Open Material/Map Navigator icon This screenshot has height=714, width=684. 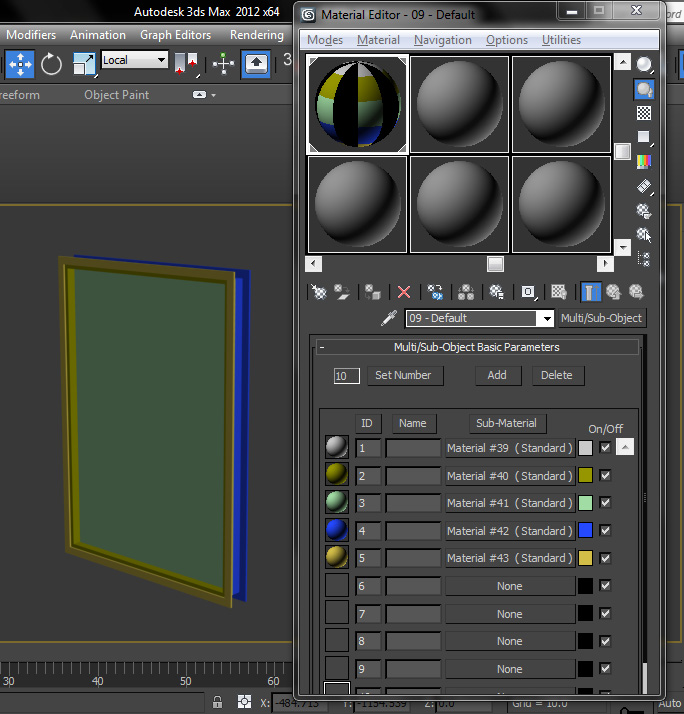pyautogui.click(x=644, y=259)
